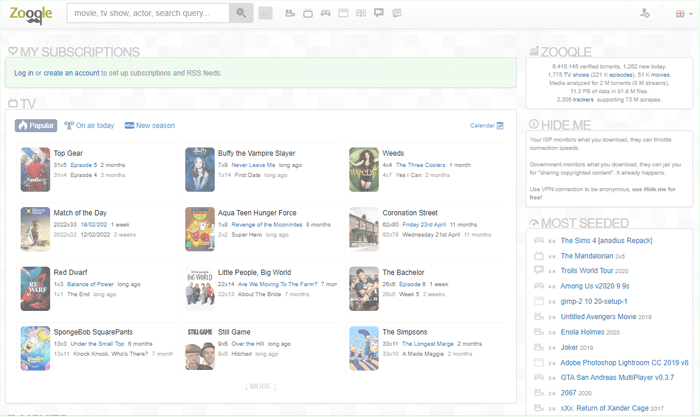Screen dimensions: 700x417
Task: Open gimp-2 10 20-setup-1 torrent
Action: tap(594, 301)
